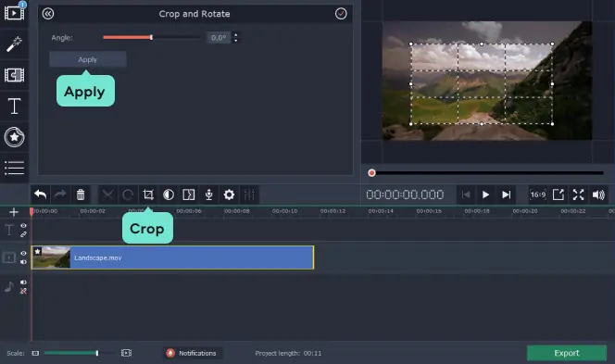Click the Export button
615x364 pixels.
click(x=567, y=353)
